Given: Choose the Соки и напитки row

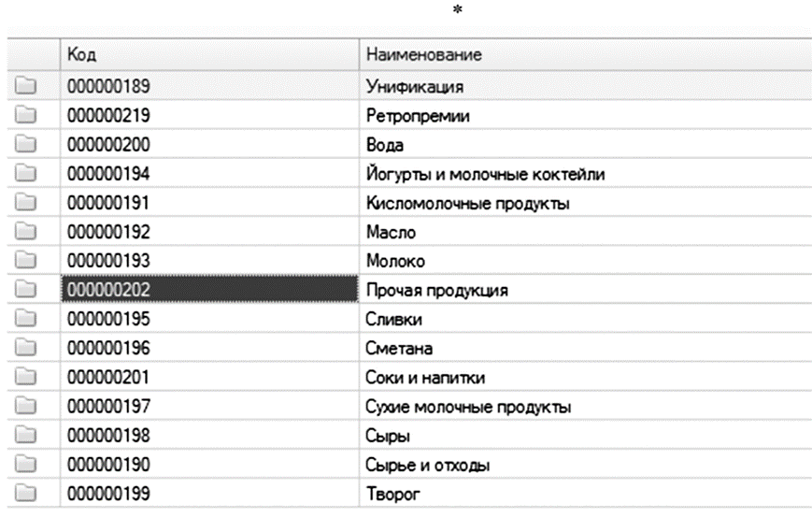Looking at the screenshot, I should tap(424, 377).
